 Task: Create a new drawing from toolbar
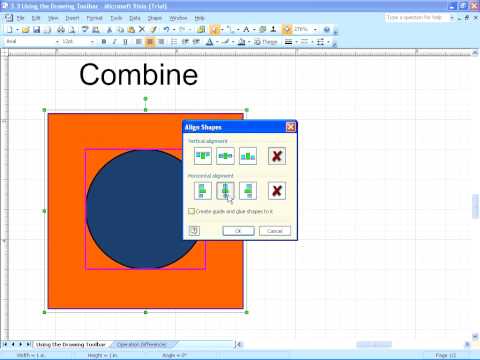[x=10, y=30]
